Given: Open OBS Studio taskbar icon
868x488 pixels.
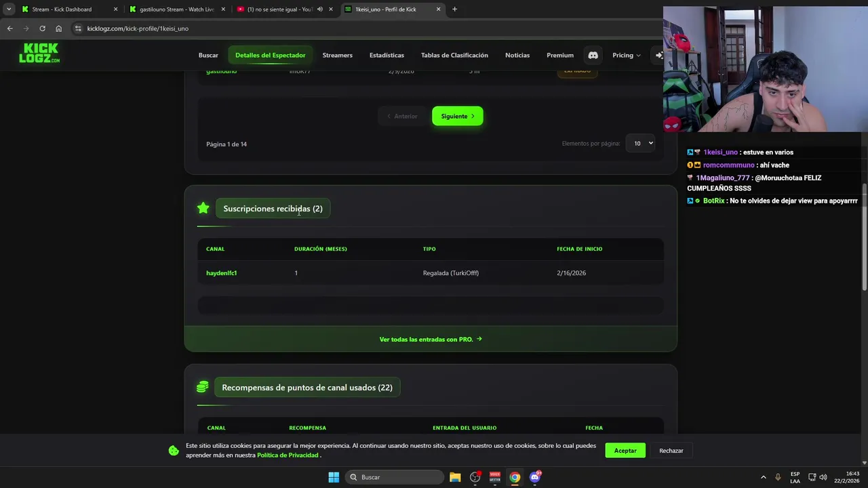Looking at the screenshot, I should (x=475, y=477).
